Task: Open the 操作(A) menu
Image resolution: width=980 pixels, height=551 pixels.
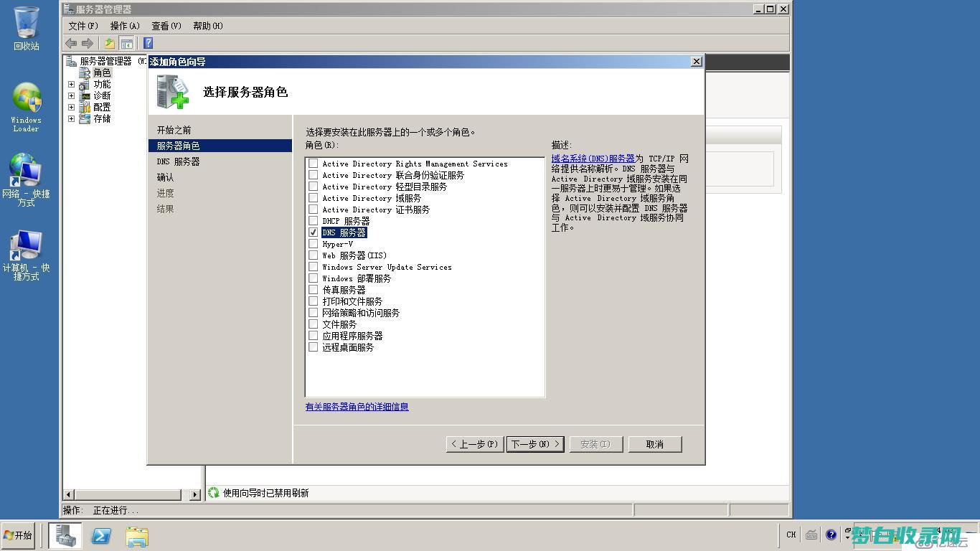Action: 125,26
